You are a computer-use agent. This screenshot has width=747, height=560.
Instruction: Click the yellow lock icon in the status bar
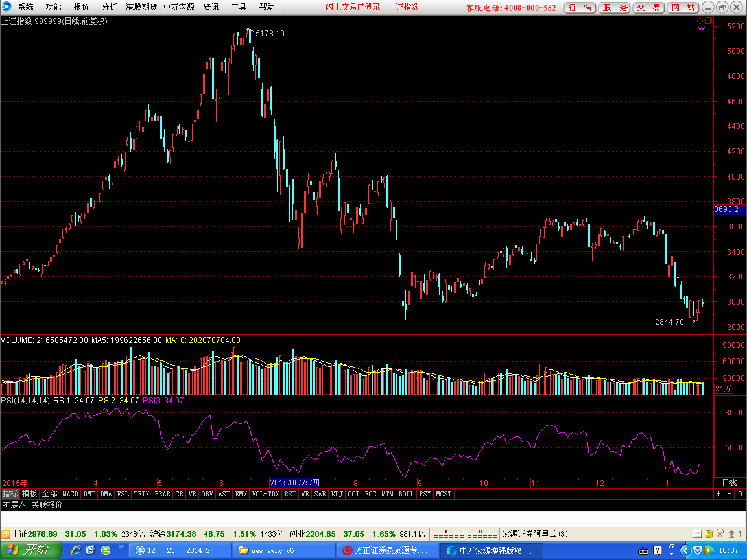coord(708,534)
